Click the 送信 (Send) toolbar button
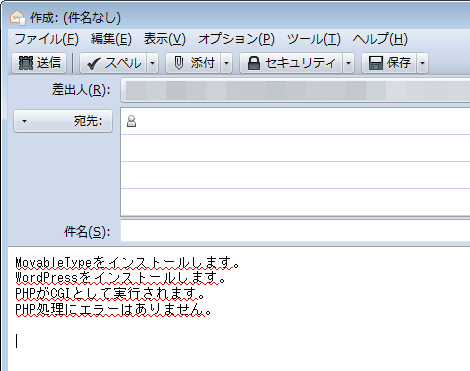 [39, 63]
